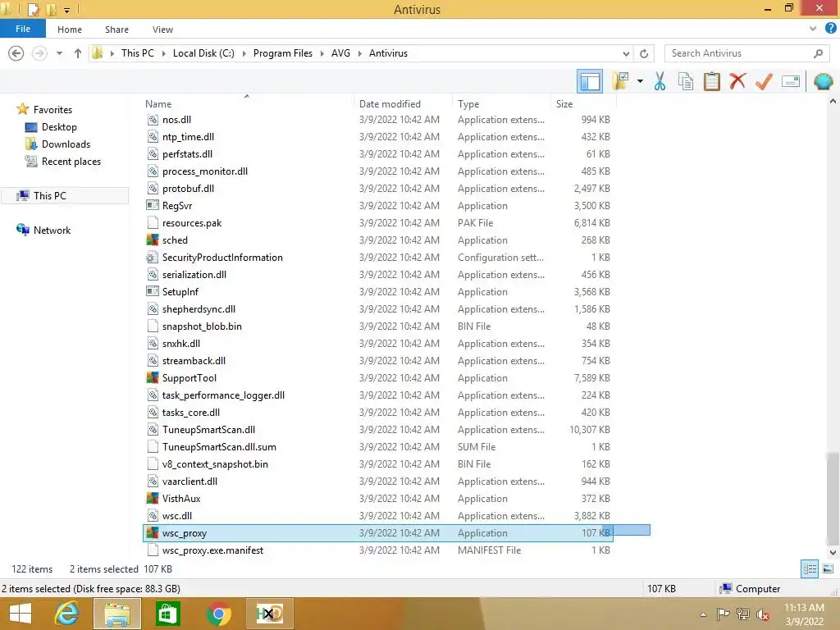Image resolution: width=840 pixels, height=630 pixels.
Task: Open Windows Store from the taskbar
Action: pos(168,614)
